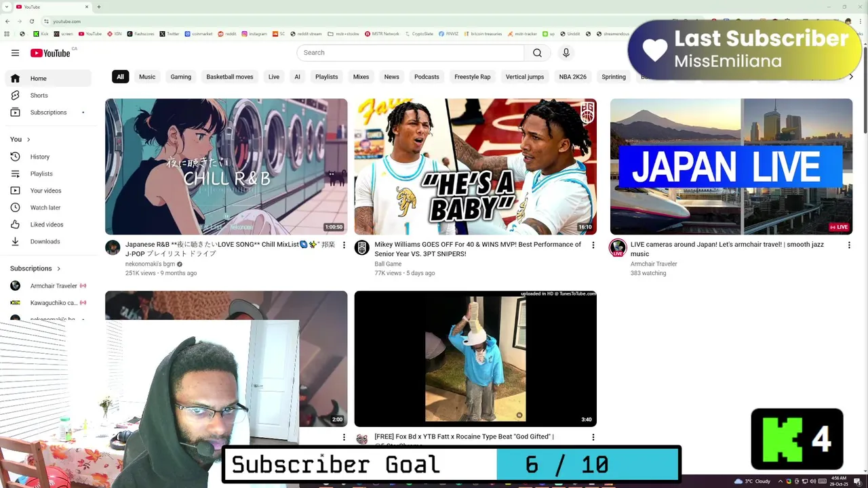Screen dimensions: 868x488
Task: Select the Basketball moves filter chip
Action: coord(230,77)
